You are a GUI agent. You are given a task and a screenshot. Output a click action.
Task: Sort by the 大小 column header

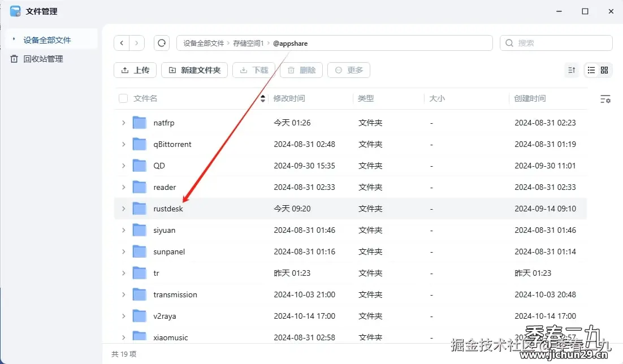[437, 98]
